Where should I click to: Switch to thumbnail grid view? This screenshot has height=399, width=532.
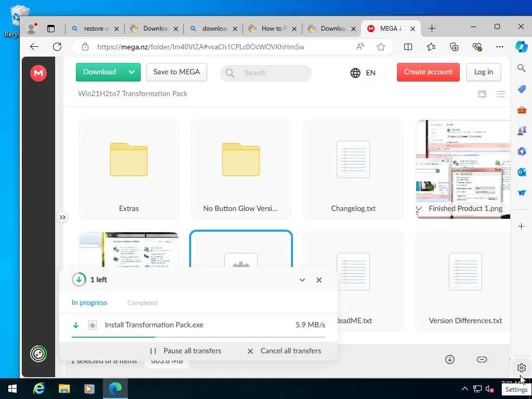[482, 94]
